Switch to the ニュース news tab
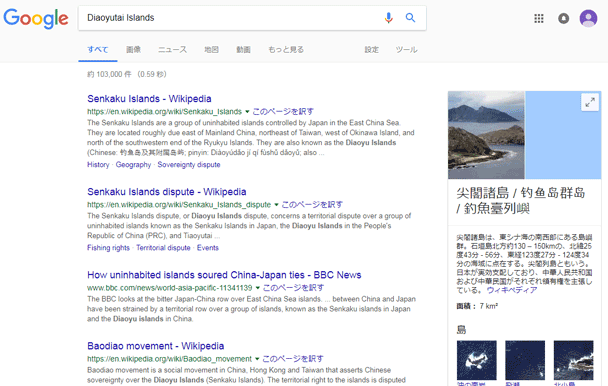Image resolution: width=608 pixels, height=386 pixels. click(172, 50)
